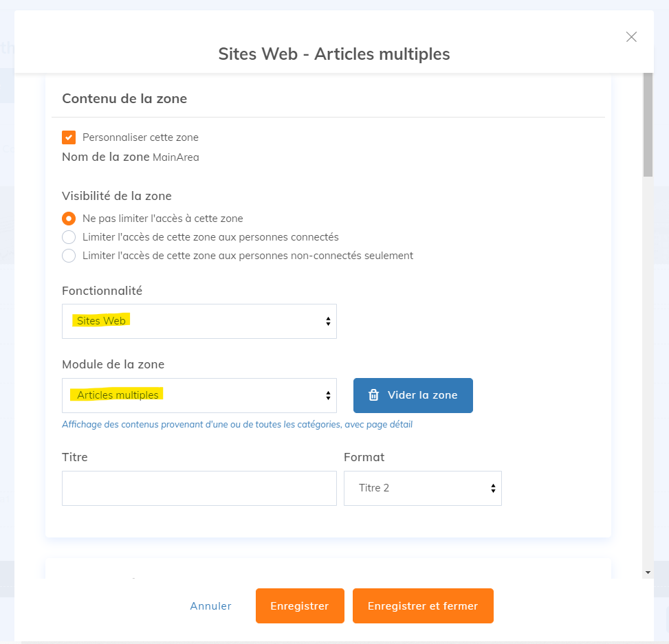Screen dimensions: 669x644
Task: Click the dialog's vertical scrollbar thumb
Action: pyautogui.click(x=648, y=124)
